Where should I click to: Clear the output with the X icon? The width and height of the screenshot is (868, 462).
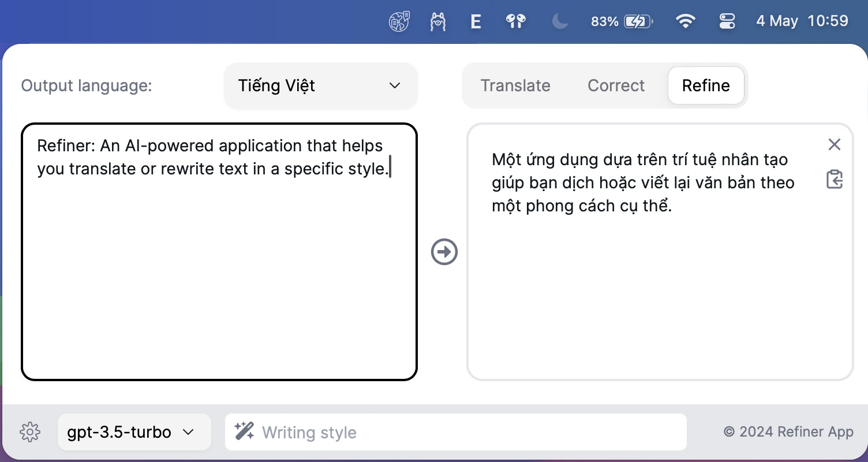(x=835, y=144)
